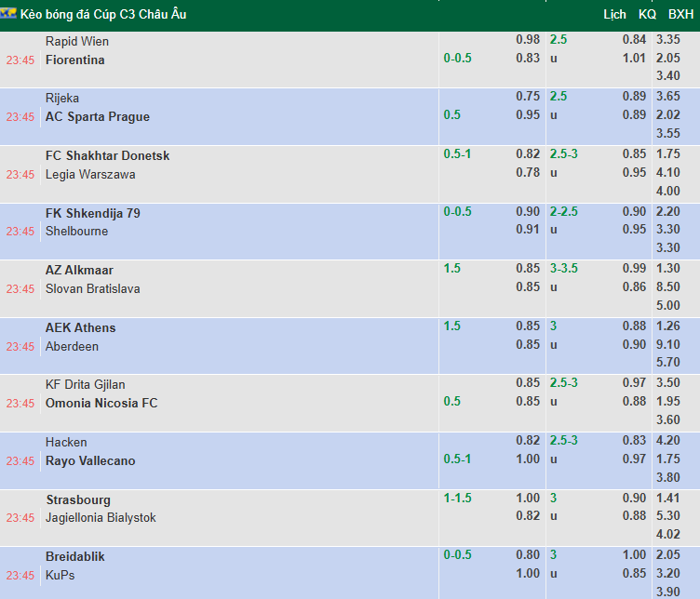This screenshot has height=599, width=700.
Task: Click the 3.60 draw odds for KF Drita Gjilan match
Action: coord(667,420)
